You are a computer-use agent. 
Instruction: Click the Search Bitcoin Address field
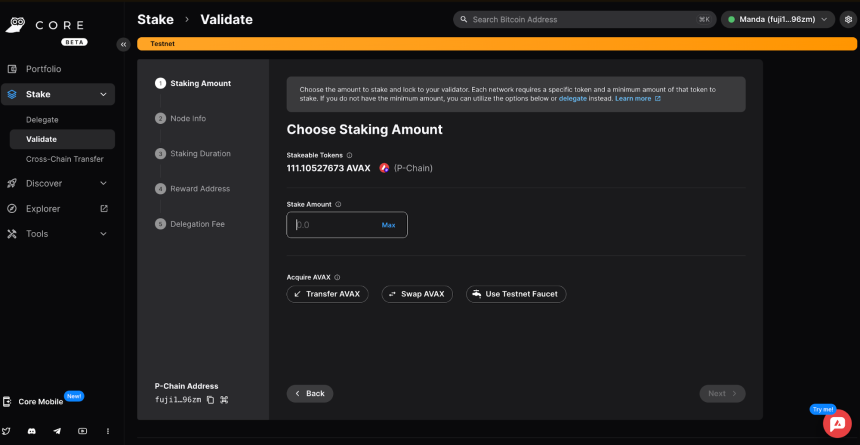click(585, 19)
